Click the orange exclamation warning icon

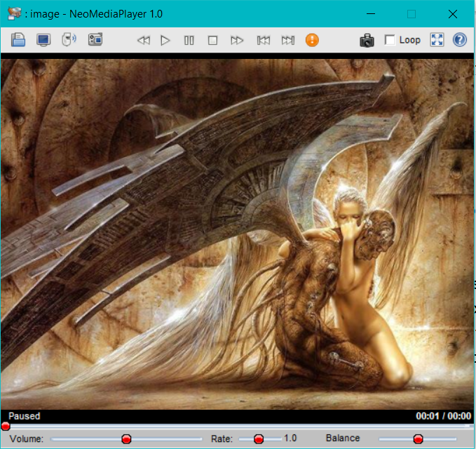coord(312,40)
